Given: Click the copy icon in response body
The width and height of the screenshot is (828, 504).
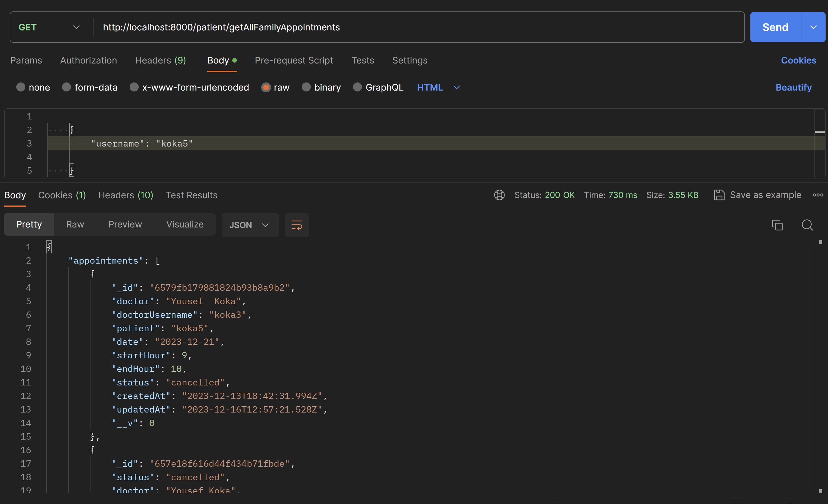Looking at the screenshot, I should pos(778,225).
